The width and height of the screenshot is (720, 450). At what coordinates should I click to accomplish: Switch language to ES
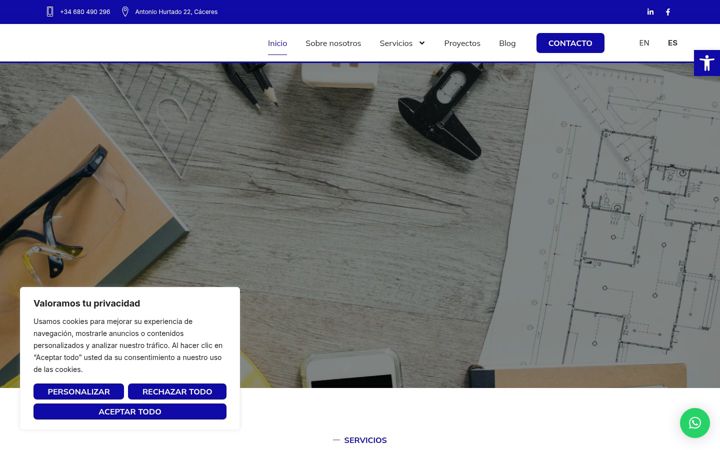(672, 43)
